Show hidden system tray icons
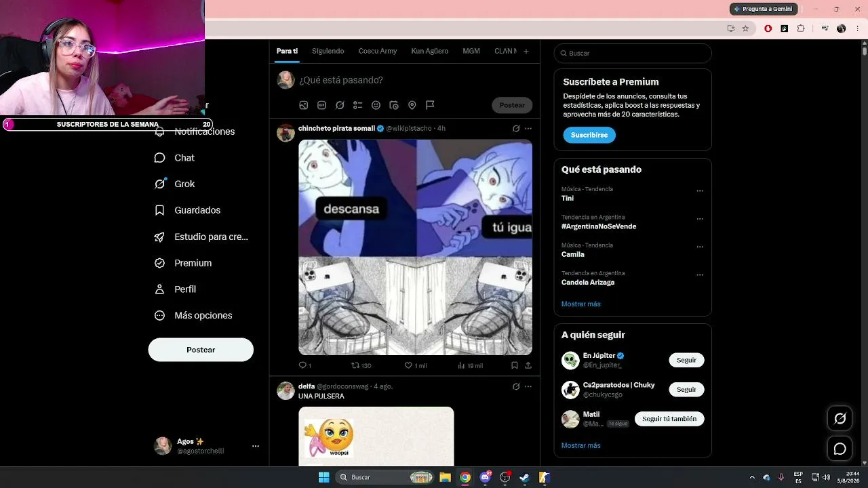 (x=751, y=477)
